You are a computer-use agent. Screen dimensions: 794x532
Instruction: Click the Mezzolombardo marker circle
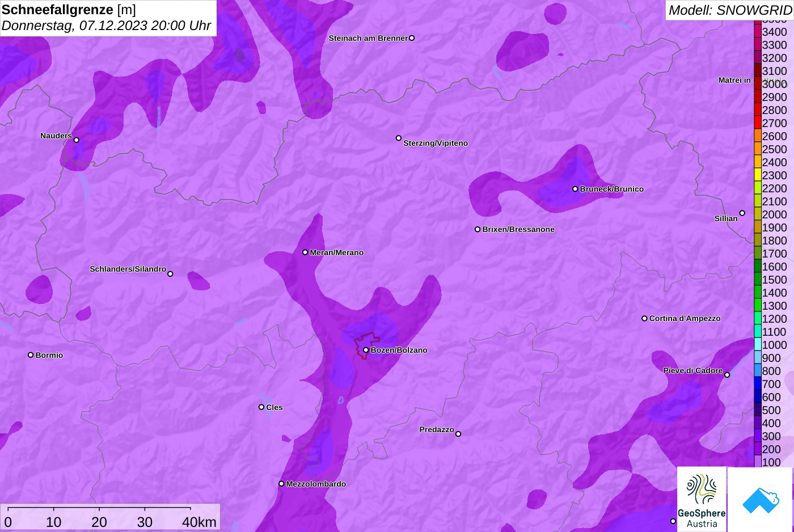pyautogui.click(x=281, y=484)
